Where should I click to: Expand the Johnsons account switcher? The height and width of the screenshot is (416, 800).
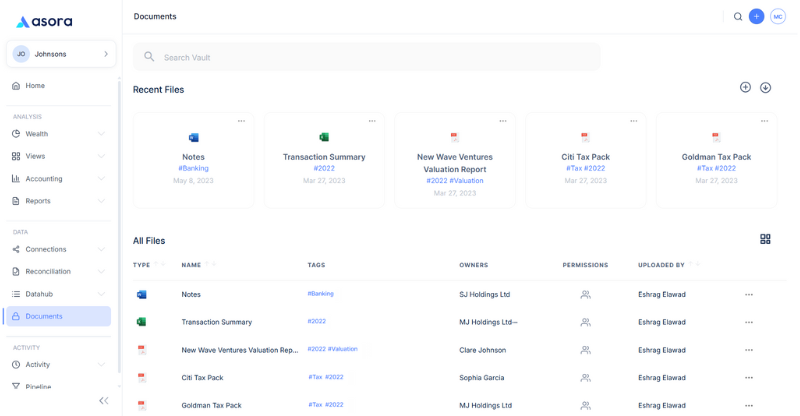click(61, 54)
